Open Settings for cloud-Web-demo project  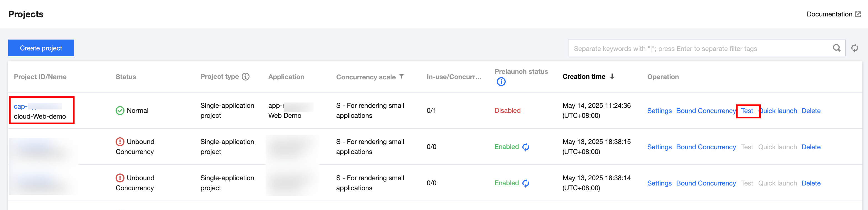(x=659, y=111)
